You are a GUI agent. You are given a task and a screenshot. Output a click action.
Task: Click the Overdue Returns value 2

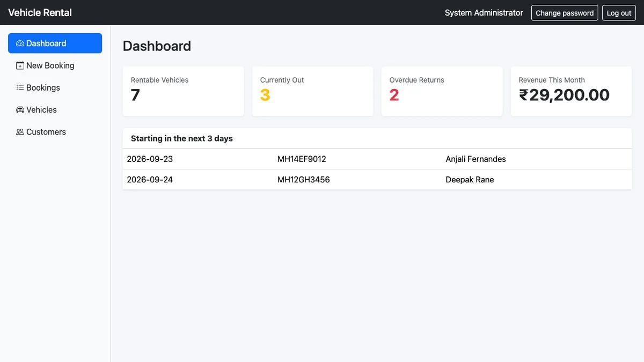point(394,95)
